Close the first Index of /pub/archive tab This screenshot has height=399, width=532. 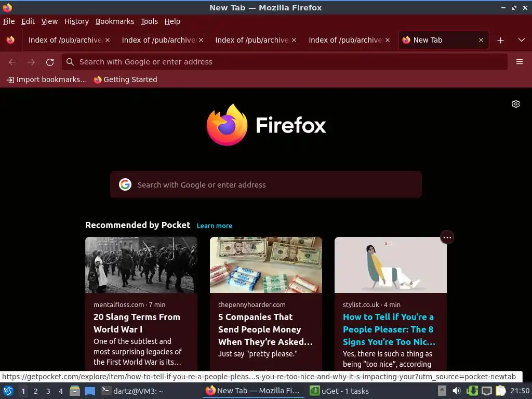(x=108, y=40)
